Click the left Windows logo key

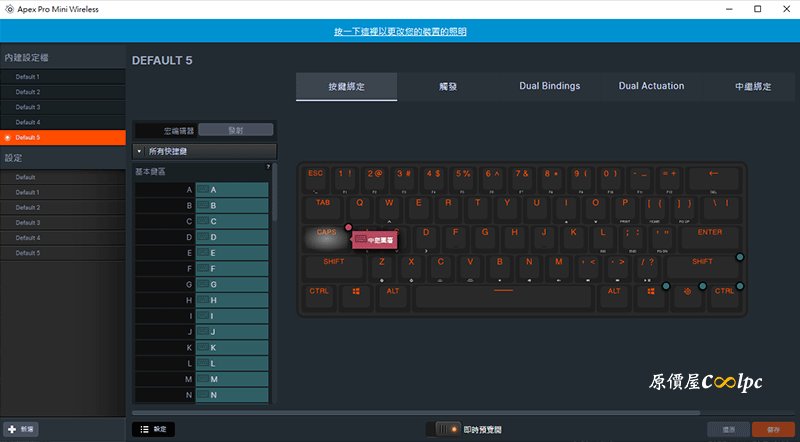click(x=355, y=291)
